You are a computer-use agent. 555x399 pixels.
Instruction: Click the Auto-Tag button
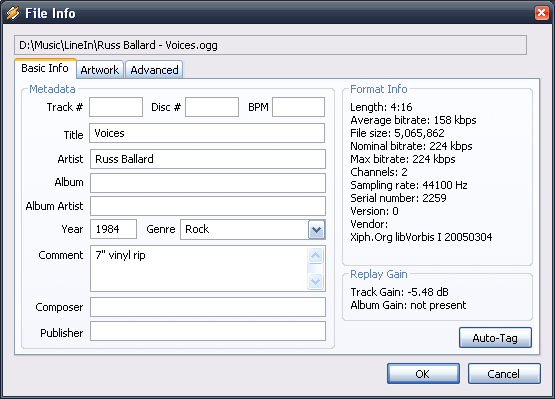[495, 338]
